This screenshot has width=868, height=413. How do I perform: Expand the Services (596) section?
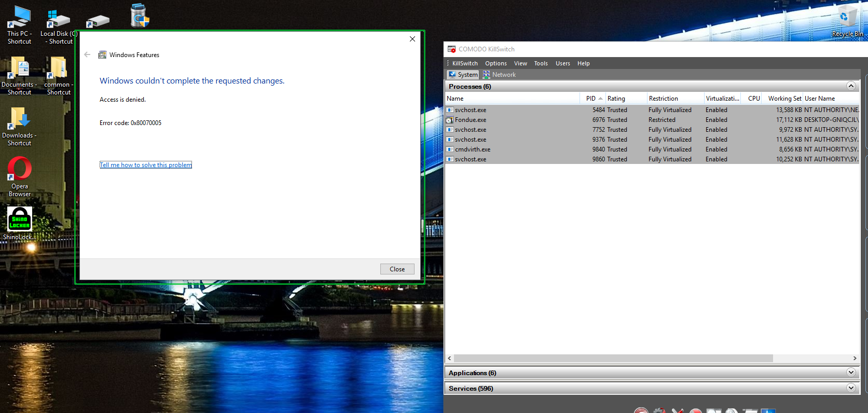click(x=851, y=388)
